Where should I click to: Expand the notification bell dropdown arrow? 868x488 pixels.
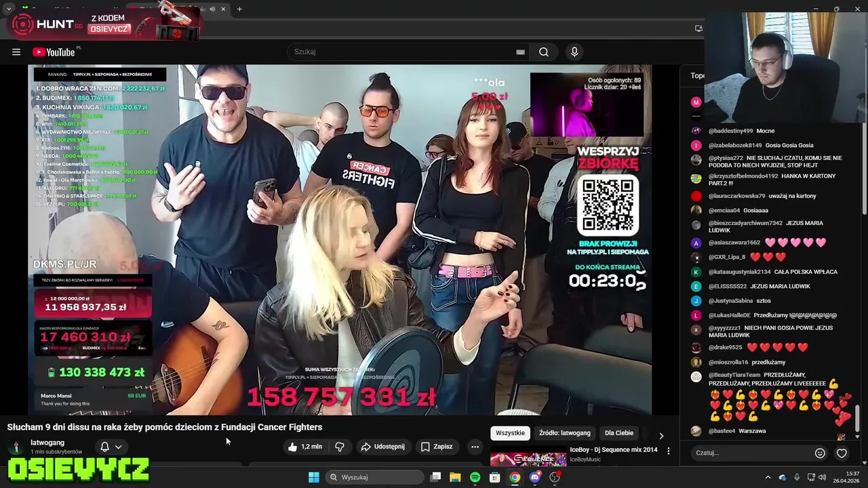(118, 447)
